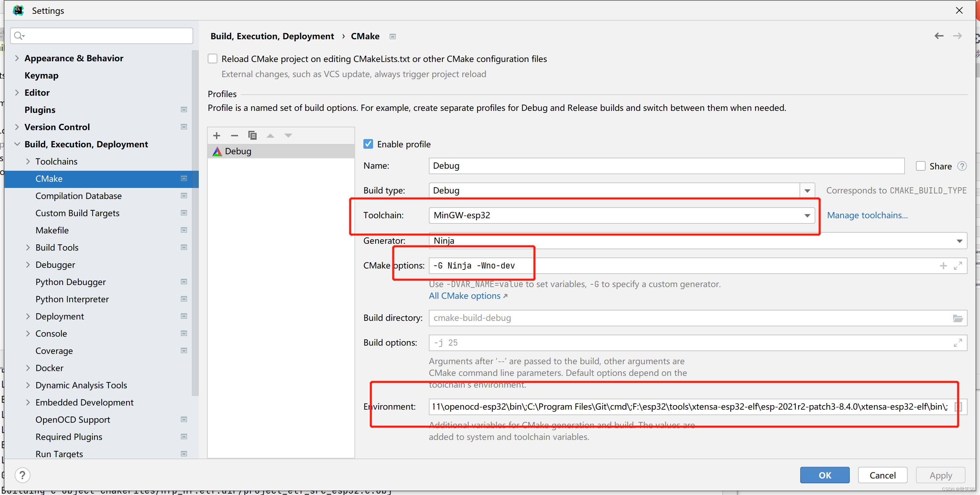The height and width of the screenshot is (495, 980).
Task: Move profile up in the list
Action: point(270,135)
